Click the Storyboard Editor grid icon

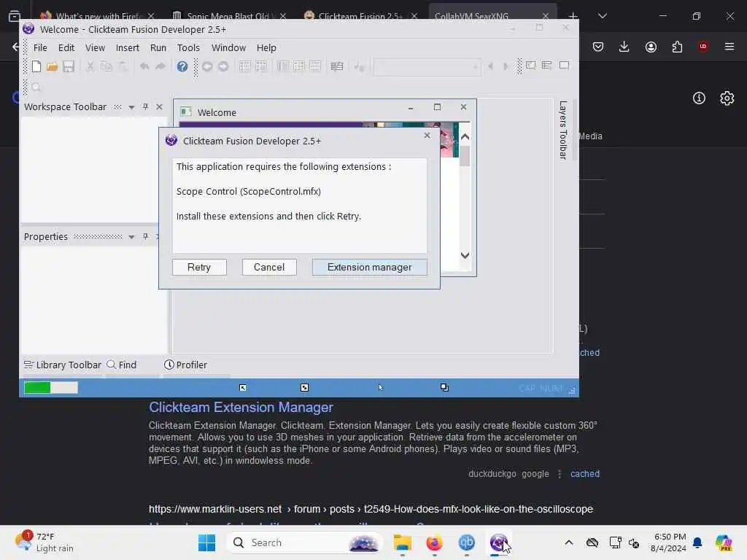pyautogui.click(x=245, y=66)
